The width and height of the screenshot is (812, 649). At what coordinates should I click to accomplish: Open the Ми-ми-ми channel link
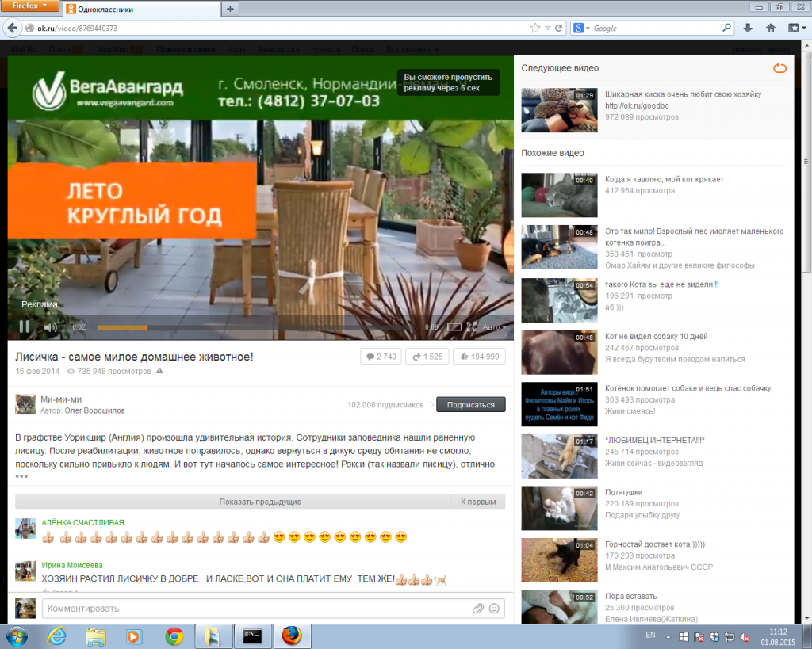coord(61,399)
